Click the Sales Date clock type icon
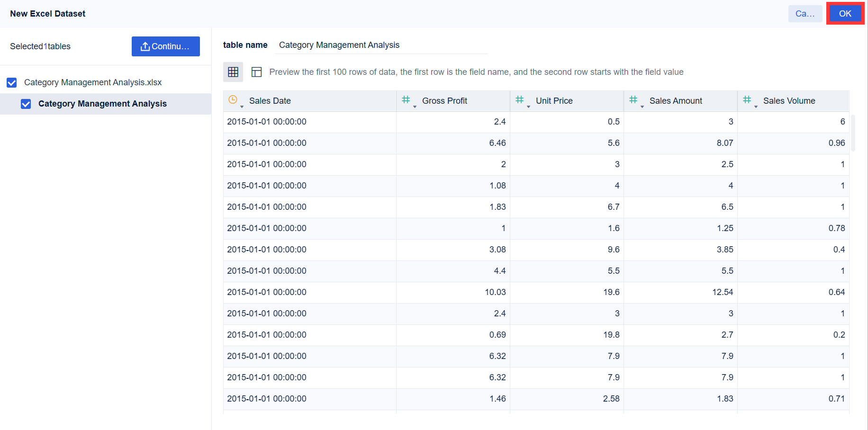This screenshot has width=868, height=430. click(233, 99)
